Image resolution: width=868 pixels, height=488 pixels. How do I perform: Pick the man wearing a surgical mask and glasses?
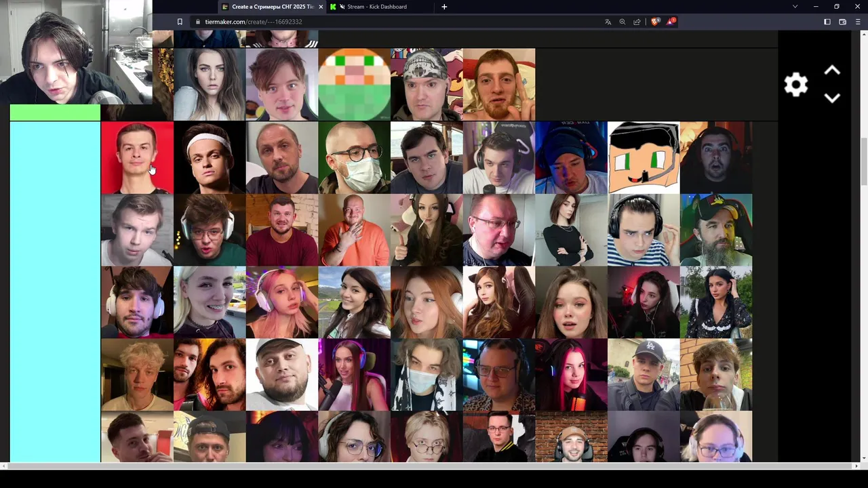point(354,158)
